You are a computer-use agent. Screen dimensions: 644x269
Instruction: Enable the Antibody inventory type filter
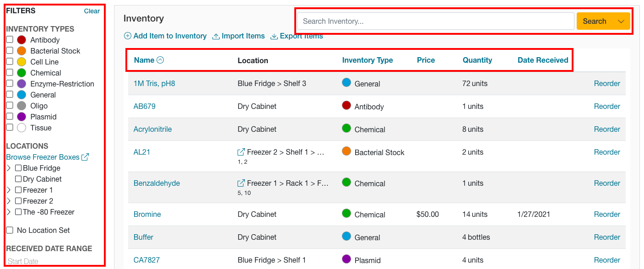[x=10, y=40]
